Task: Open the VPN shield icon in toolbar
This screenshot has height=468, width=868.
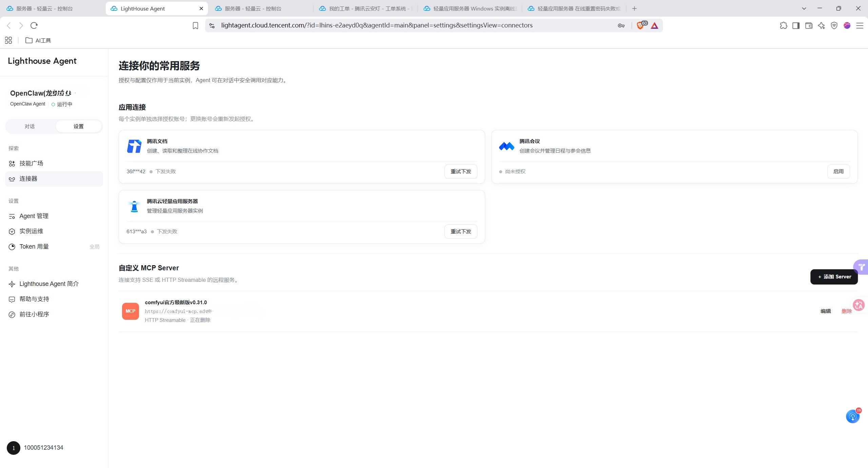Action: 834,25
